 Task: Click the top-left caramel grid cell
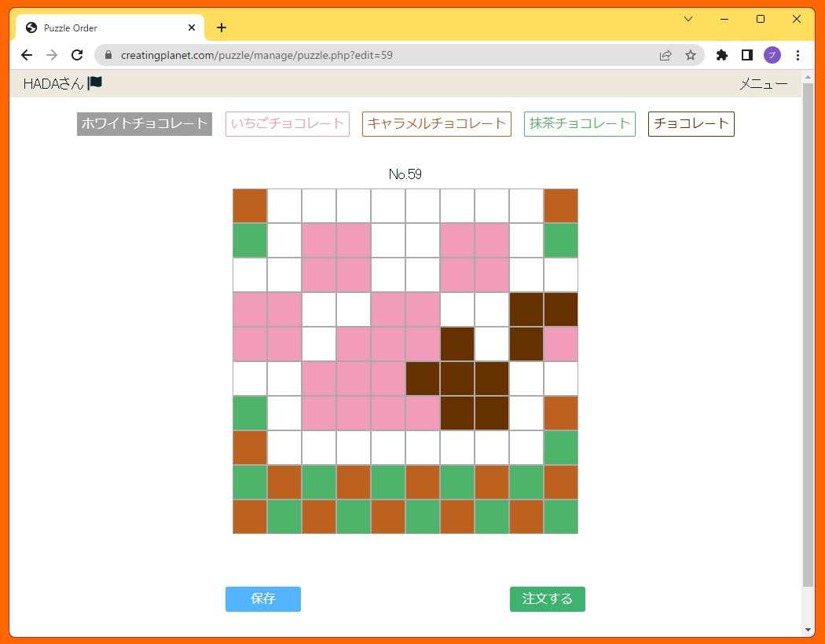(250, 206)
